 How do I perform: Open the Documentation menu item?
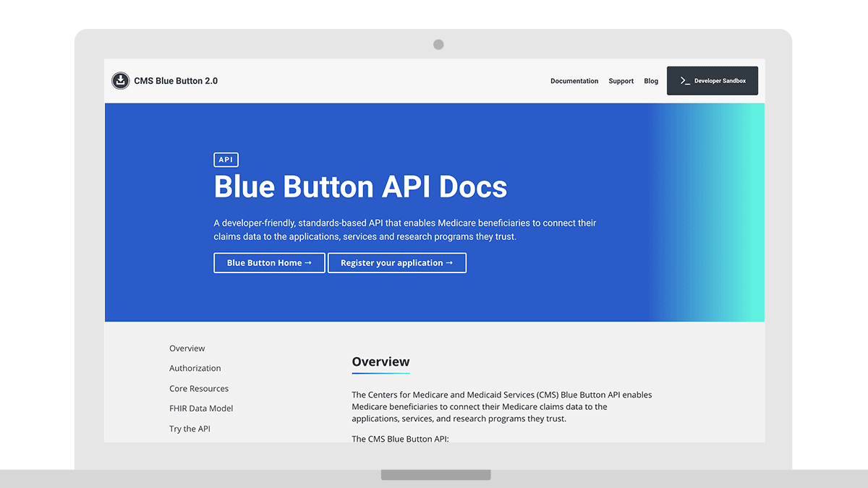(574, 81)
